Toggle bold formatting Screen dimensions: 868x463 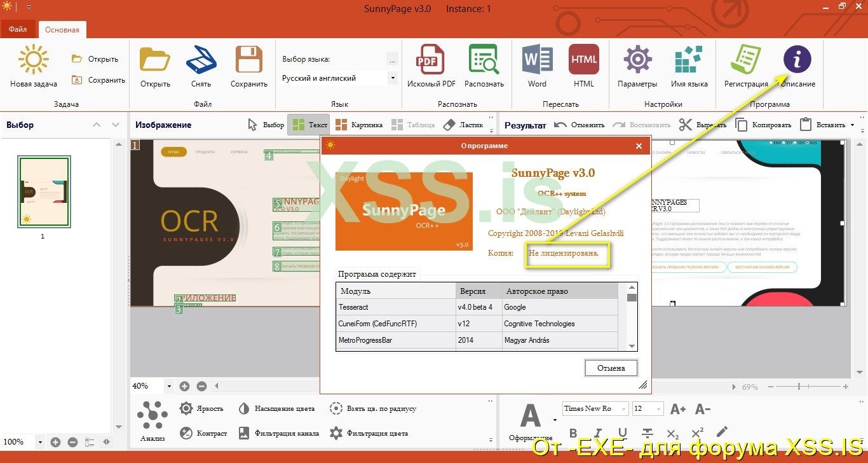pos(573,434)
